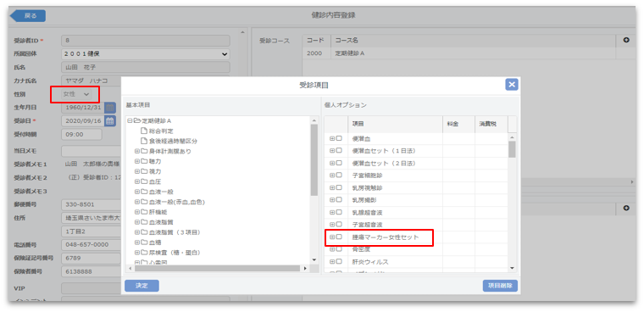Image resolution: width=644 pixels, height=312 pixels.
Task: Confirm with the 決定 button
Action: 142,286
